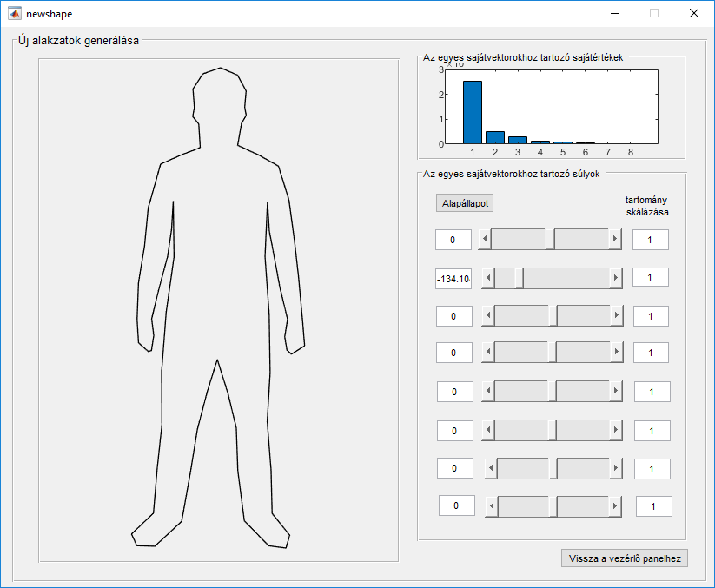Click the MATLAB icon in title bar
715x588 pixels.
coord(14,14)
